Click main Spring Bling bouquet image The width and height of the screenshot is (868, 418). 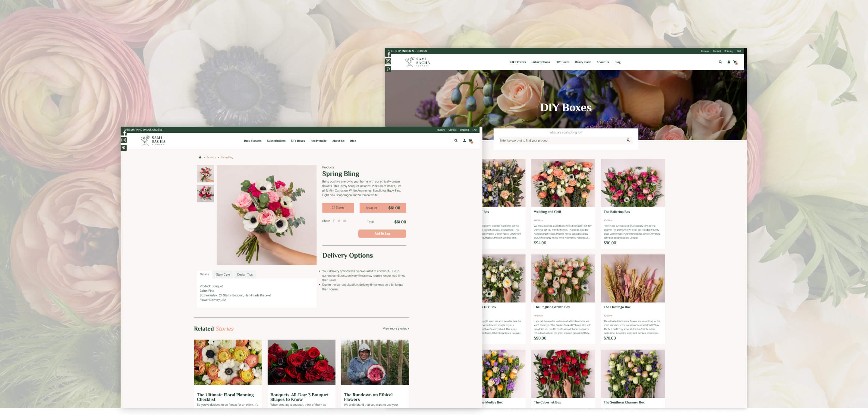click(x=266, y=215)
